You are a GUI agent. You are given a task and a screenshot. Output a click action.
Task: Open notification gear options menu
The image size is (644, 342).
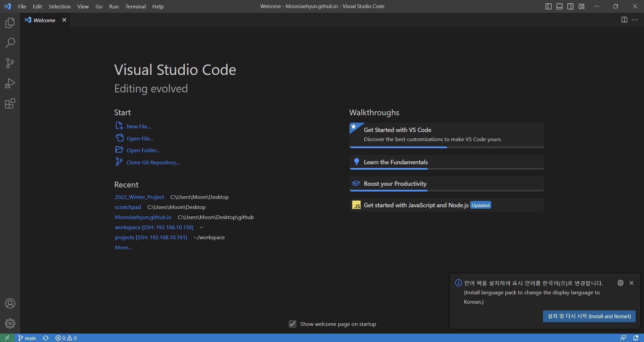click(x=620, y=283)
